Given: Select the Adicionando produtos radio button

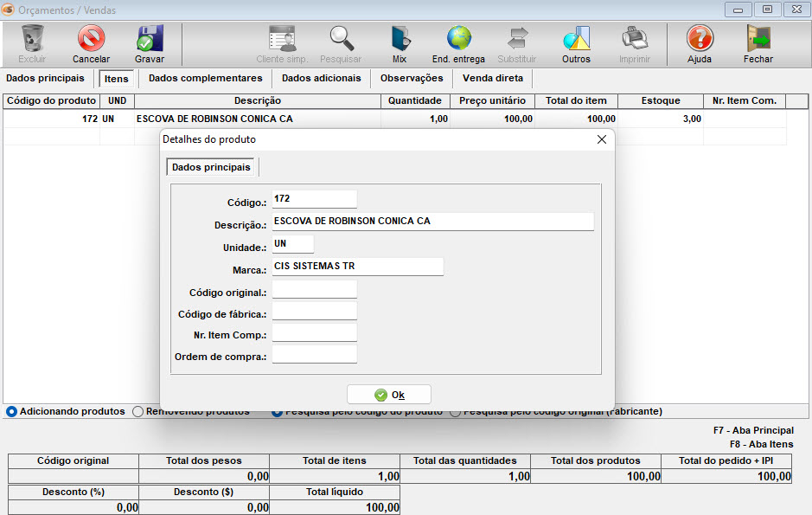Looking at the screenshot, I should pyautogui.click(x=12, y=412).
